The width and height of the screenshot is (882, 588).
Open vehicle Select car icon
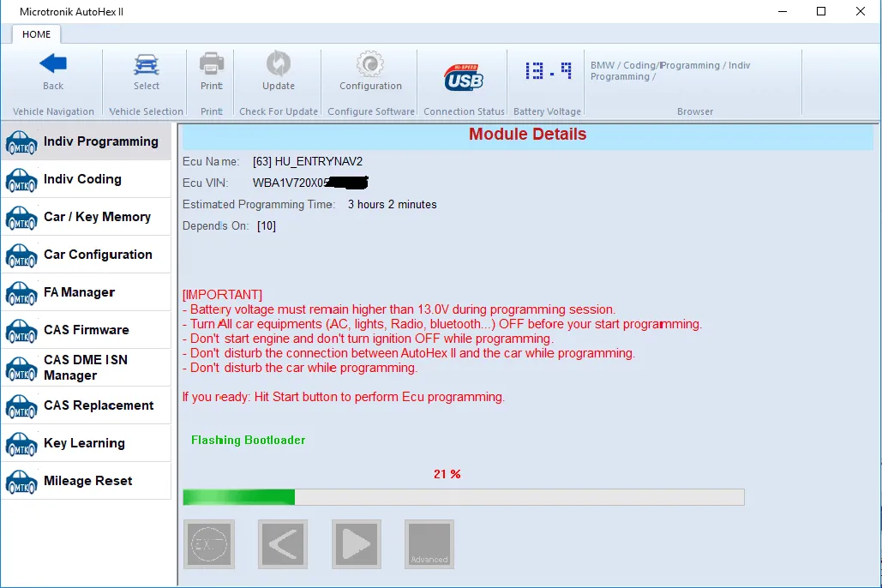[147, 64]
